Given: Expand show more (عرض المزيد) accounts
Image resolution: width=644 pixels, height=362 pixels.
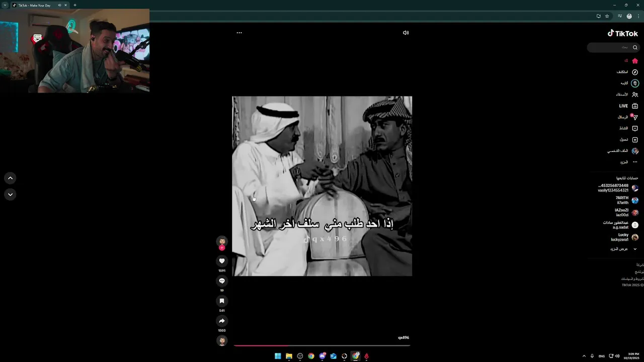Looking at the screenshot, I should point(623,249).
